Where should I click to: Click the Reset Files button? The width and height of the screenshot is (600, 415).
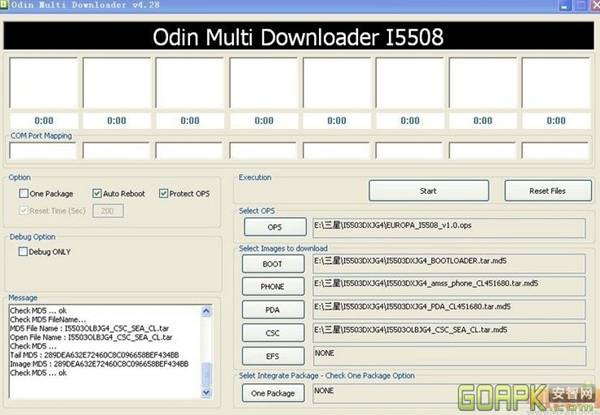pos(548,190)
